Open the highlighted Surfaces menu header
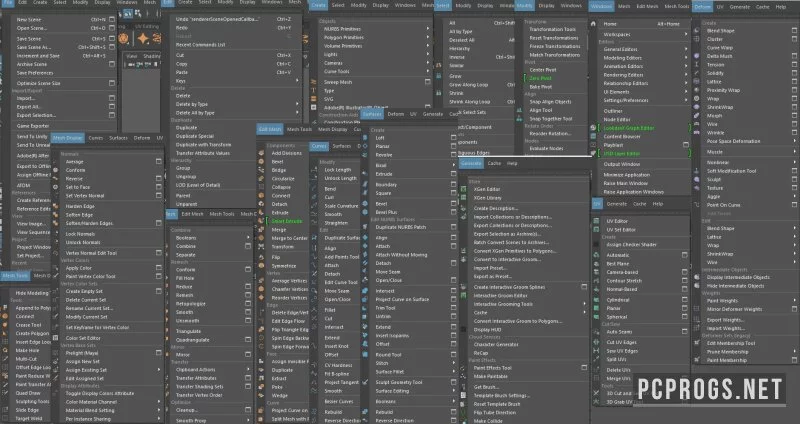Screen dimensions: 800x424 point(372,114)
